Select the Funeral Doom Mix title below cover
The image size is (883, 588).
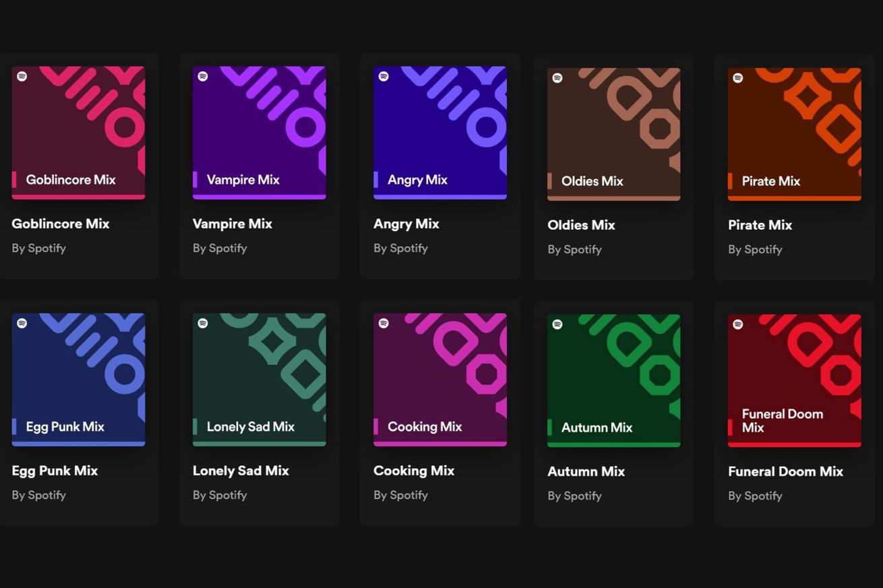click(x=786, y=471)
